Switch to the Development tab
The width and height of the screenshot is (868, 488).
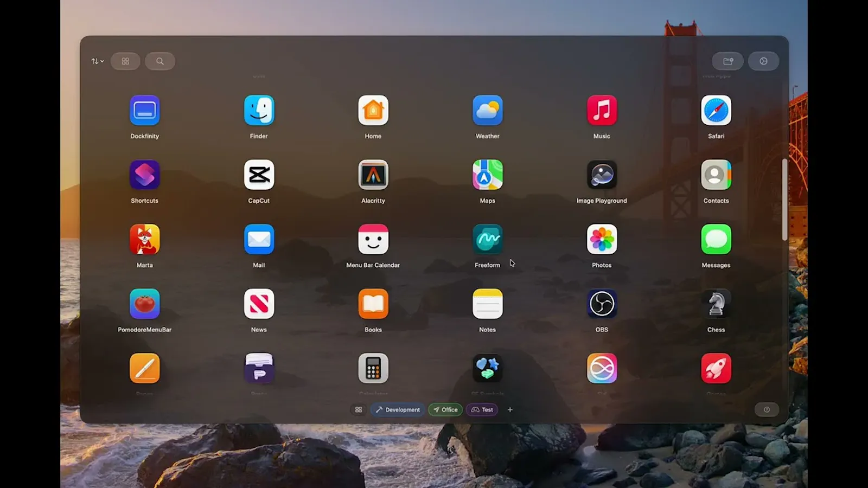tap(398, 410)
